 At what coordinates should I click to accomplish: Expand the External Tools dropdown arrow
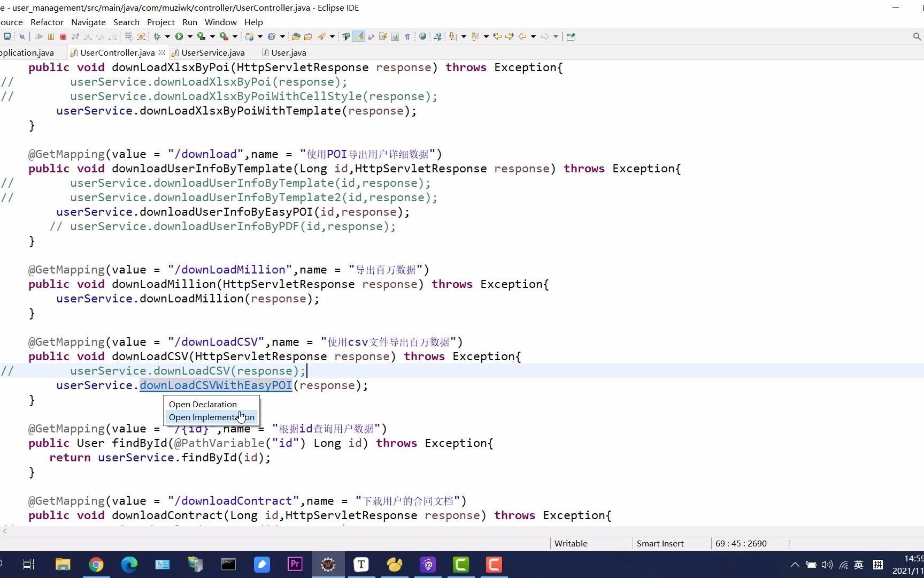click(235, 36)
